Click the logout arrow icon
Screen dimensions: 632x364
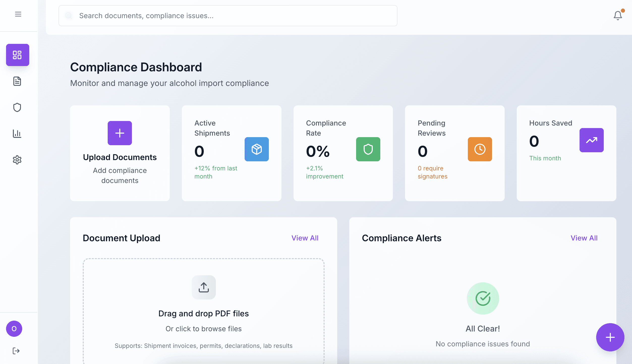[x=16, y=351]
